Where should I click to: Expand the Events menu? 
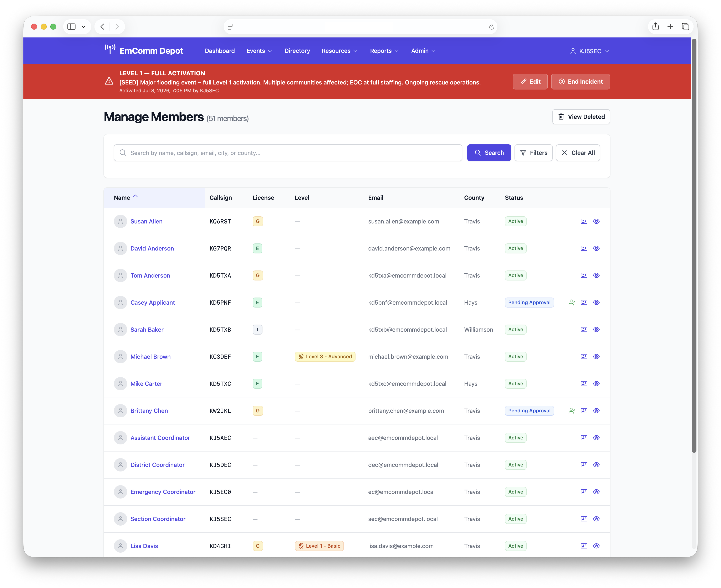[259, 51]
